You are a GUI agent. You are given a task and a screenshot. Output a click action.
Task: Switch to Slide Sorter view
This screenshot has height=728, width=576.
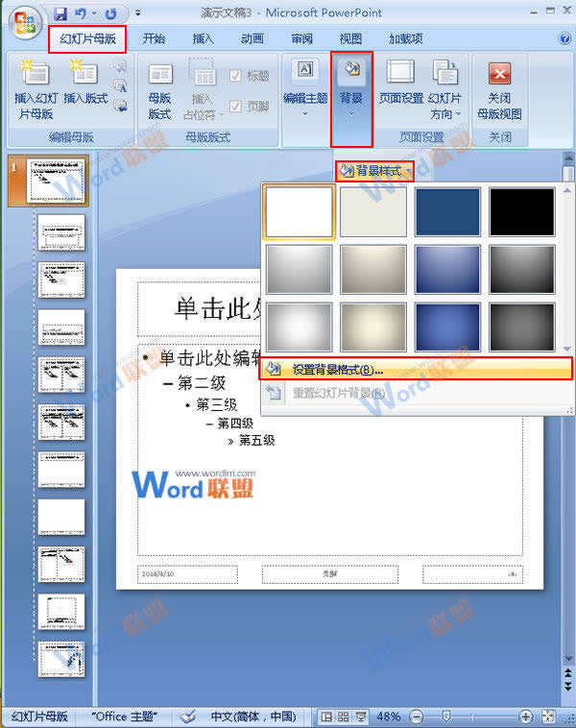[x=343, y=716]
